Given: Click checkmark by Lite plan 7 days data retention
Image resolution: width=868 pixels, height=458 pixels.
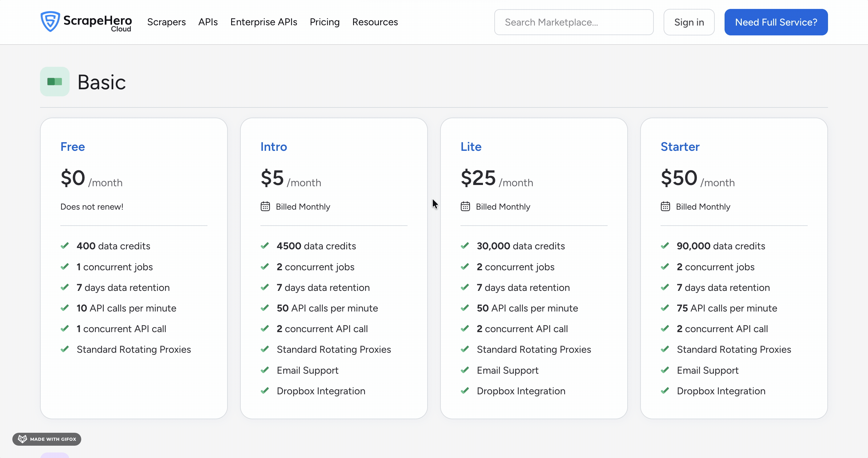Looking at the screenshot, I should (x=465, y=287).
